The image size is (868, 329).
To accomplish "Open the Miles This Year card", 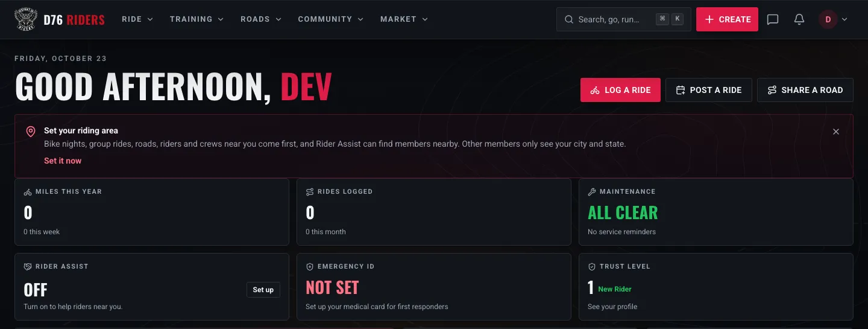I will (152, 211).
